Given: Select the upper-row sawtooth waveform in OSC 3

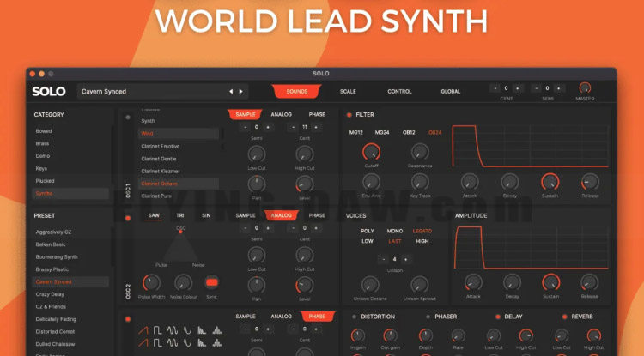Looking at the screenshot, I should coord(143,330).
